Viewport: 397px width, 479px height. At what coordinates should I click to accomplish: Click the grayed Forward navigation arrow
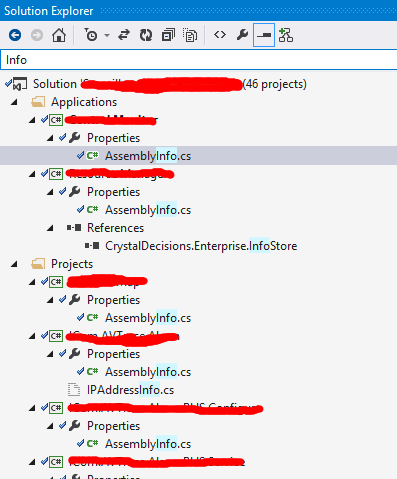pyautogui.click(x=37, y=35)
